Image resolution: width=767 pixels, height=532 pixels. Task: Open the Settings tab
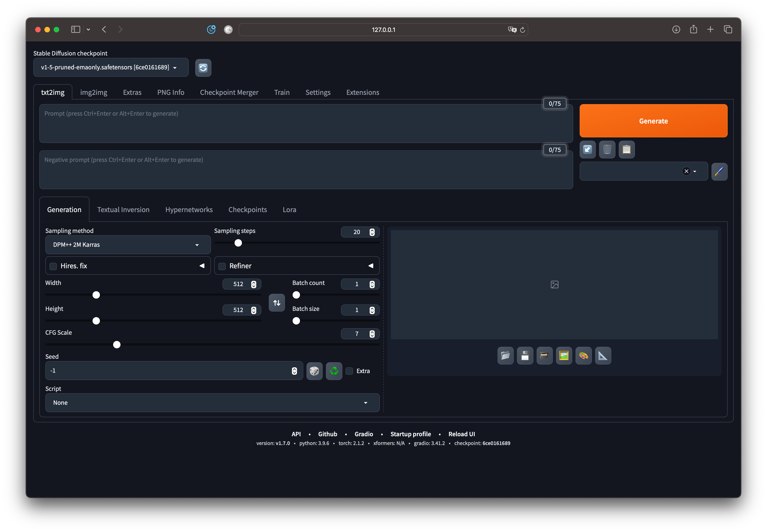[x=318, y=92]
